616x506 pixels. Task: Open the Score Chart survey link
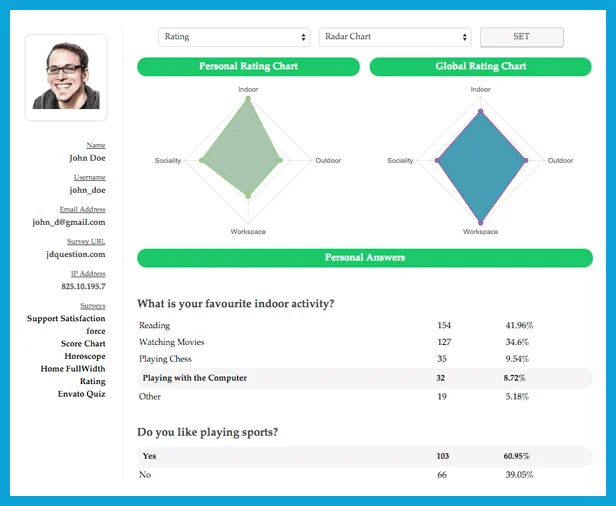(x=83, y=344)
